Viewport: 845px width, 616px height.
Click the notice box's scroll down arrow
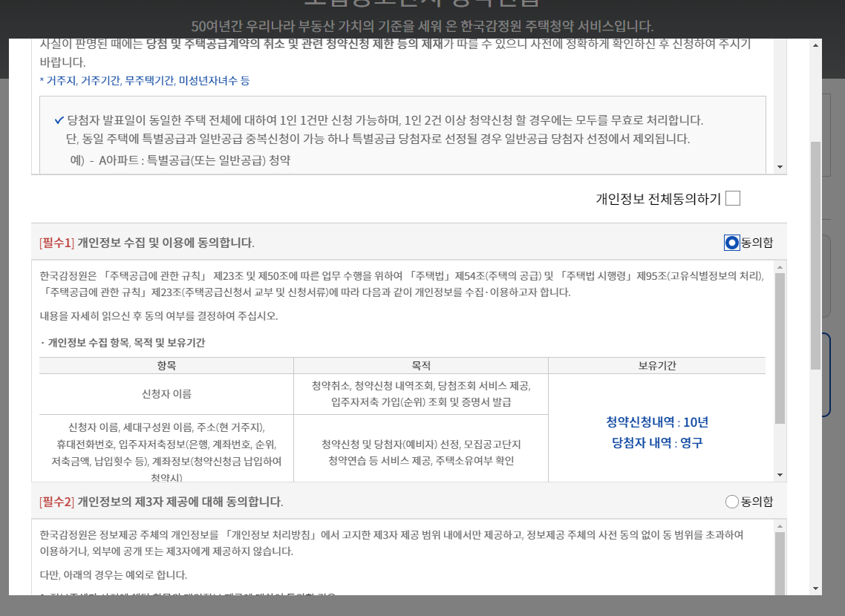click(x=780, y=167)
